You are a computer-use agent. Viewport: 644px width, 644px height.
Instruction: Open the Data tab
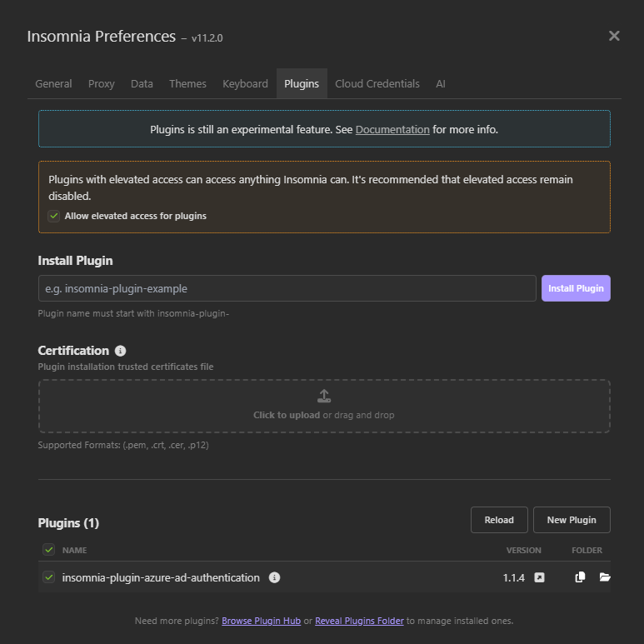(x=142, y=84)
